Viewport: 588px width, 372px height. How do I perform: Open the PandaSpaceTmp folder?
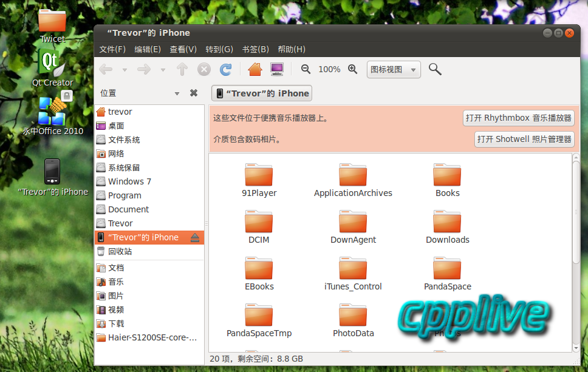[259, 320]
